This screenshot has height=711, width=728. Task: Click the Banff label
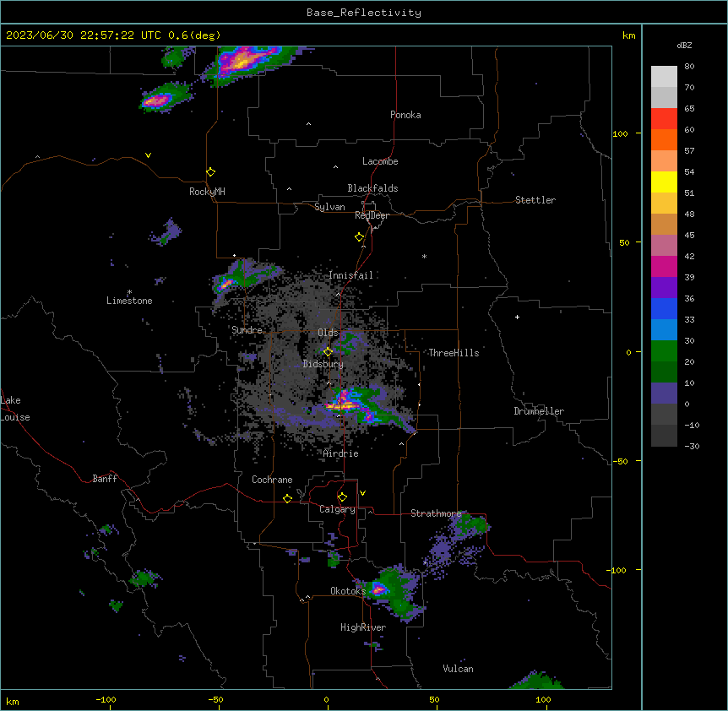click(x=105, y=479)
